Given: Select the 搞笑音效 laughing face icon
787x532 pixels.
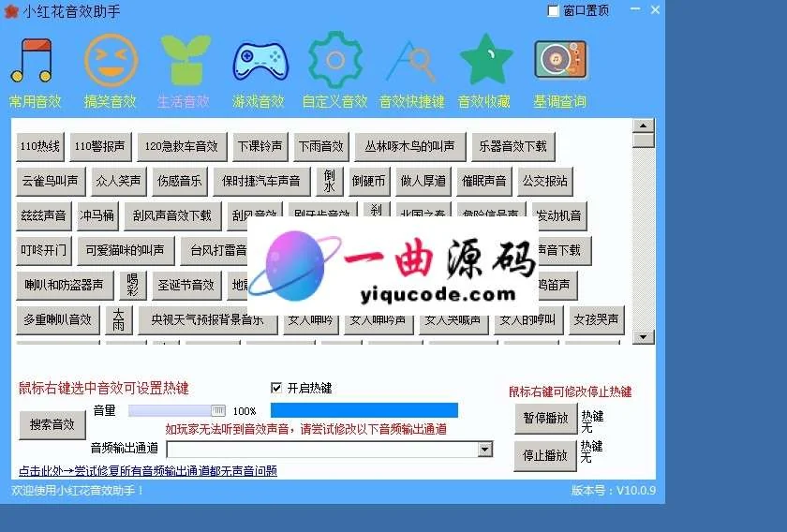Looking at the screenshot, I should coord(110,60).
